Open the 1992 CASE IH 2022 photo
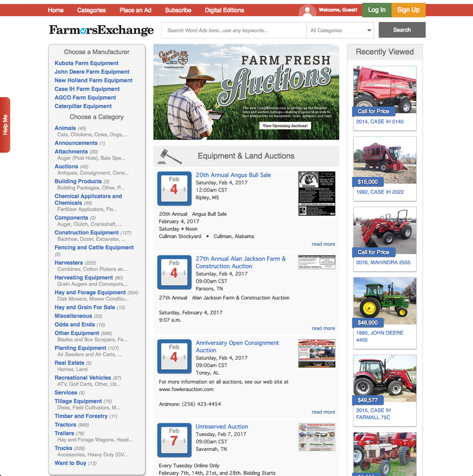The height and width of the screenshot is (476, 473). point(385,160)
